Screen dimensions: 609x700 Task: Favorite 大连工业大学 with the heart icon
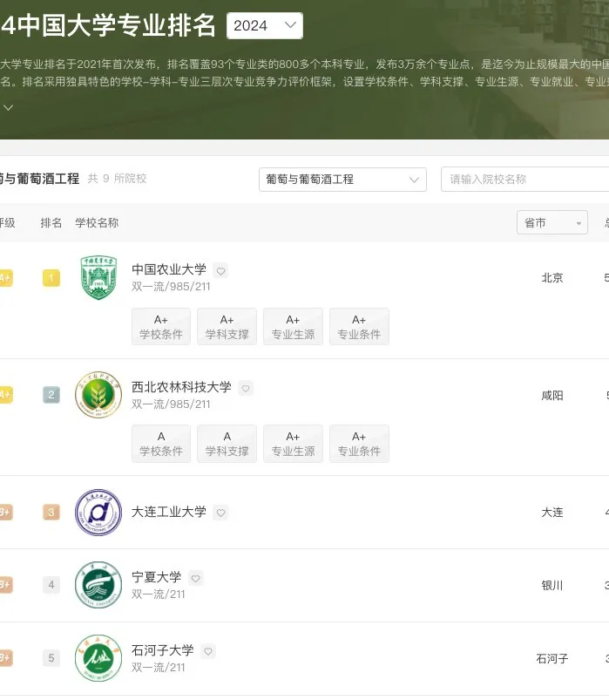point(220,513)
